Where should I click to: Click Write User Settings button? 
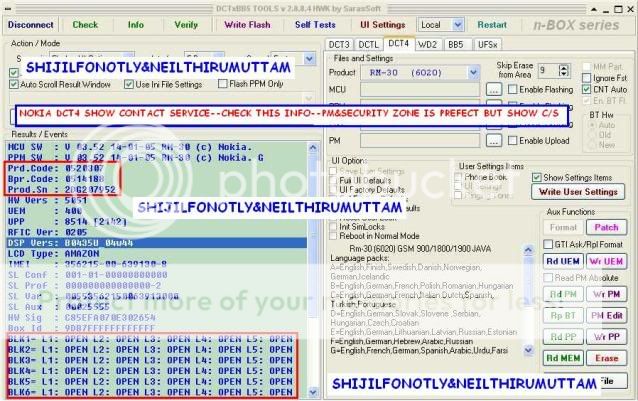[x=578, y=192]
